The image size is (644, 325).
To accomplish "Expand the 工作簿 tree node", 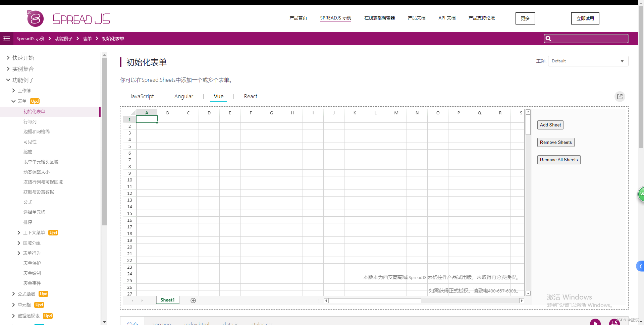I will (x=13, y=91).
